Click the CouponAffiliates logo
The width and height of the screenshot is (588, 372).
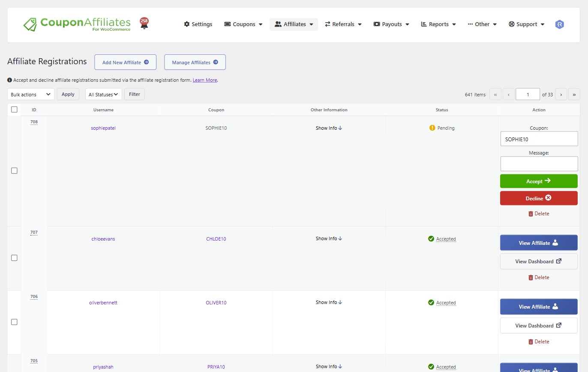tap(77, 24)
